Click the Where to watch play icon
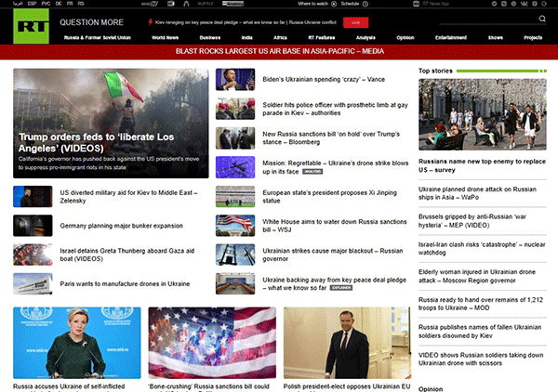 click(334, 4)
